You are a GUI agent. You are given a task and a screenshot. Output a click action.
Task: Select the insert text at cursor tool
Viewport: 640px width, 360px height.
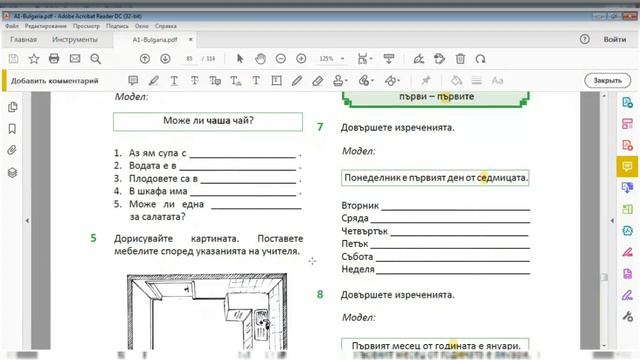click(x=236, y=80)
